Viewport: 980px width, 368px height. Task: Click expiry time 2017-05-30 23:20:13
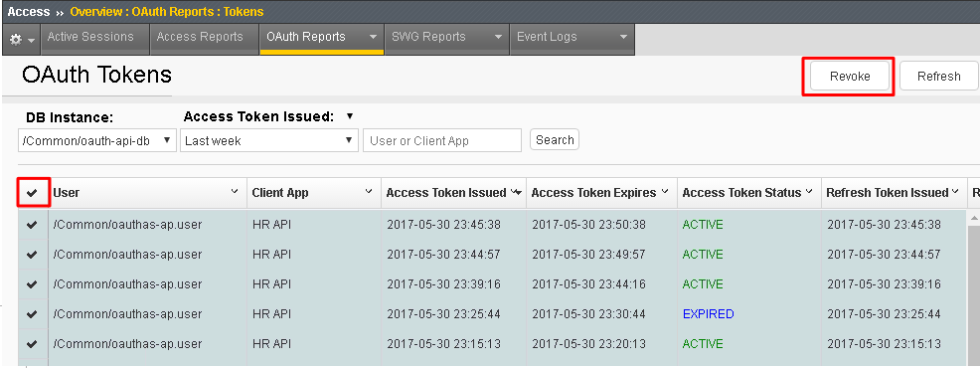[x=588, y=343]
